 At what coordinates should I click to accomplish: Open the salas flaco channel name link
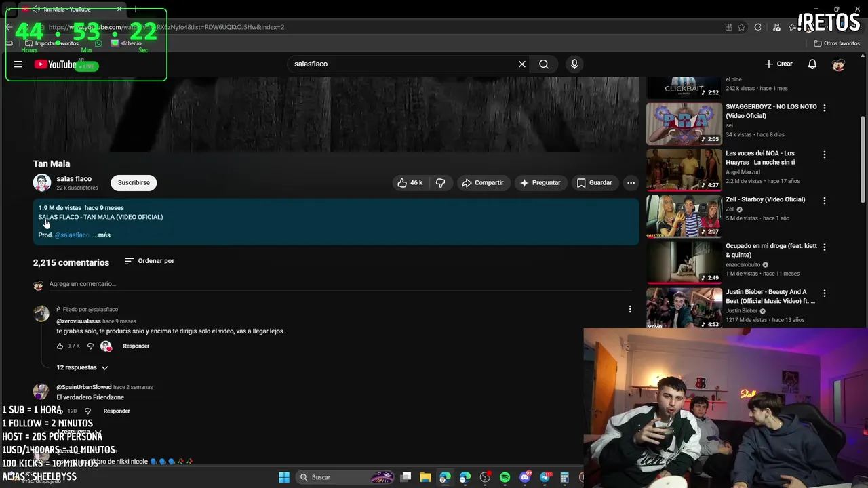coord(74,179)
